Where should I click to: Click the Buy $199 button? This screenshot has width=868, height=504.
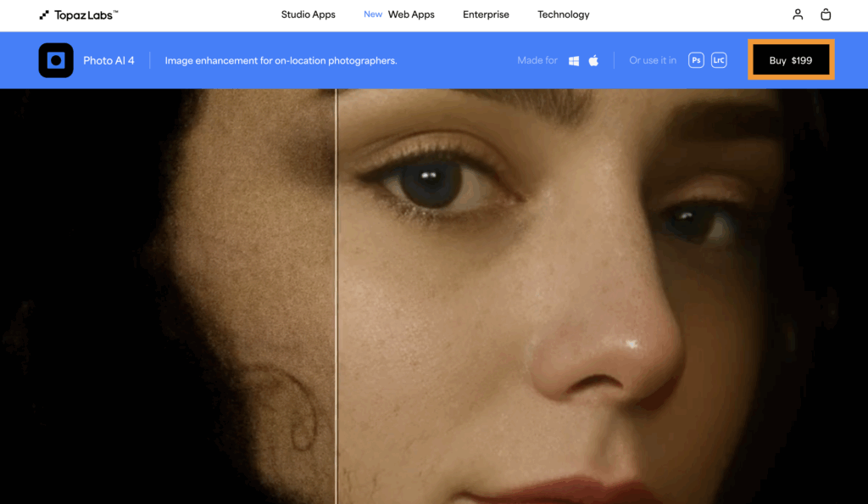coord(791,59)
